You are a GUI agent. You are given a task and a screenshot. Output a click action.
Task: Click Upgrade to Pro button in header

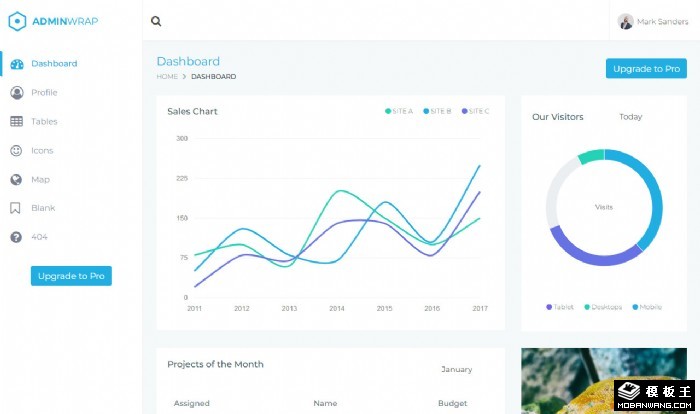click(646, 69)
